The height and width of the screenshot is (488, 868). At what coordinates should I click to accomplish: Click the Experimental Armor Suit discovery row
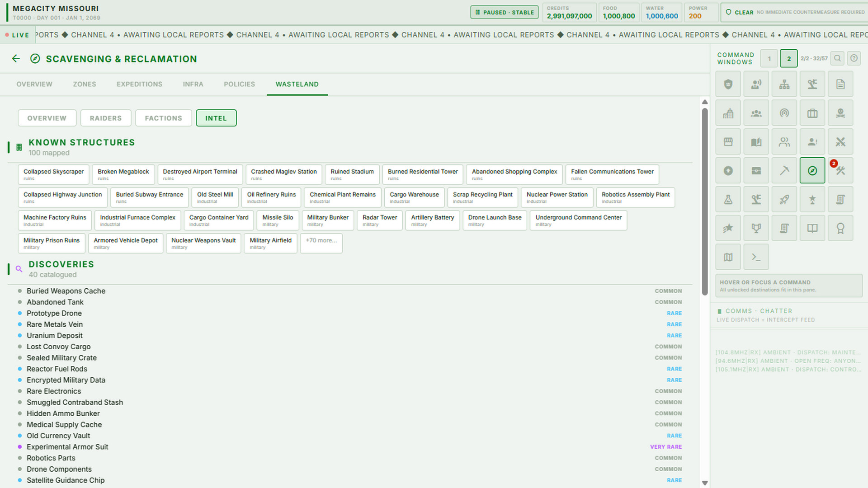click(x=350, y=447)
